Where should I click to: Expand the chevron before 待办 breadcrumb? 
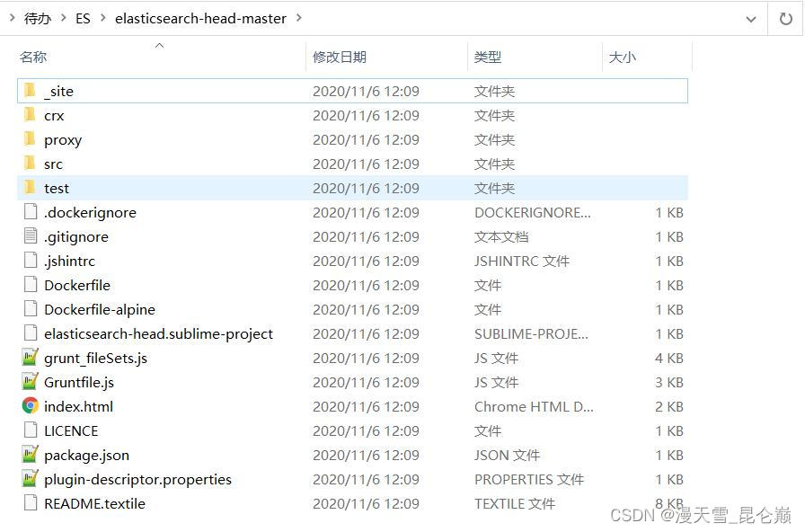(x=13, y=18)
